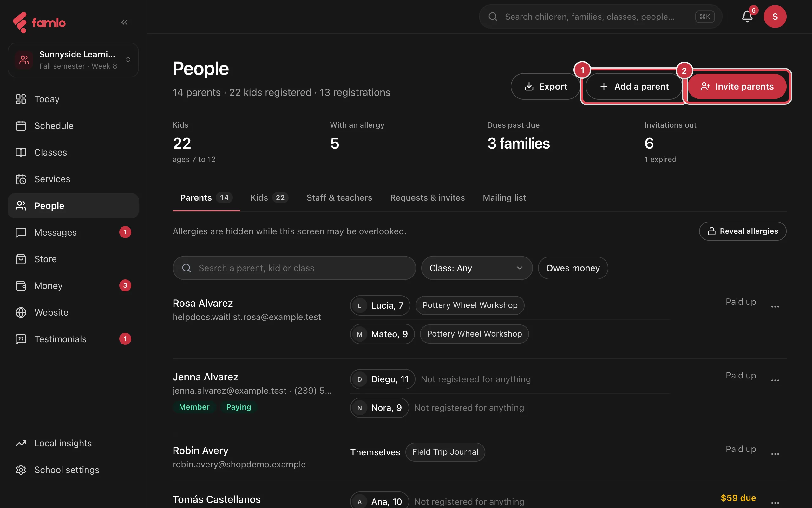Click the Sunnyside Learning school icon
This screenshot has width=812, height=508.
[24, 60]
